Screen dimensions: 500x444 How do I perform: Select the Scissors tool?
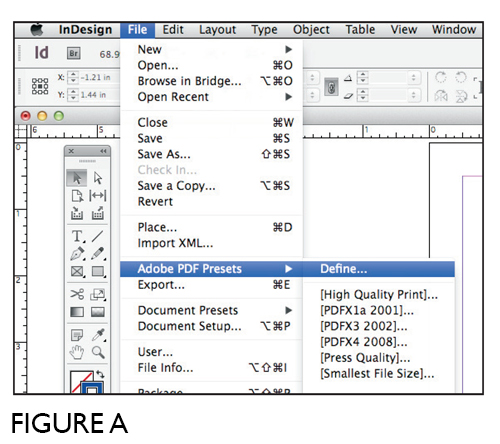point(77,294)
